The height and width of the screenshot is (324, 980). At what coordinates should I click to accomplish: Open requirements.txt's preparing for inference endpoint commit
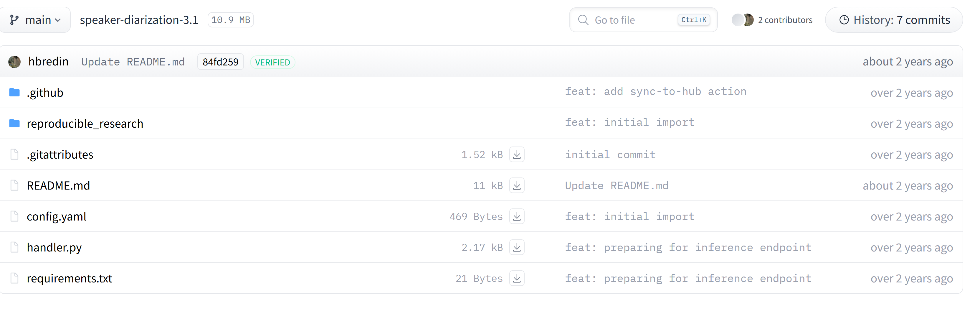pyautogui.click(x=688, y=278)
